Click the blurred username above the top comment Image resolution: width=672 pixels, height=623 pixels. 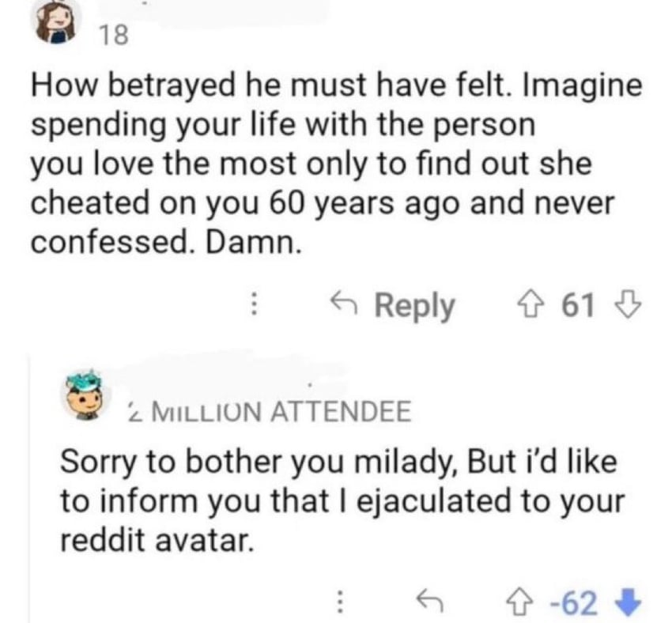click(237, 9)
